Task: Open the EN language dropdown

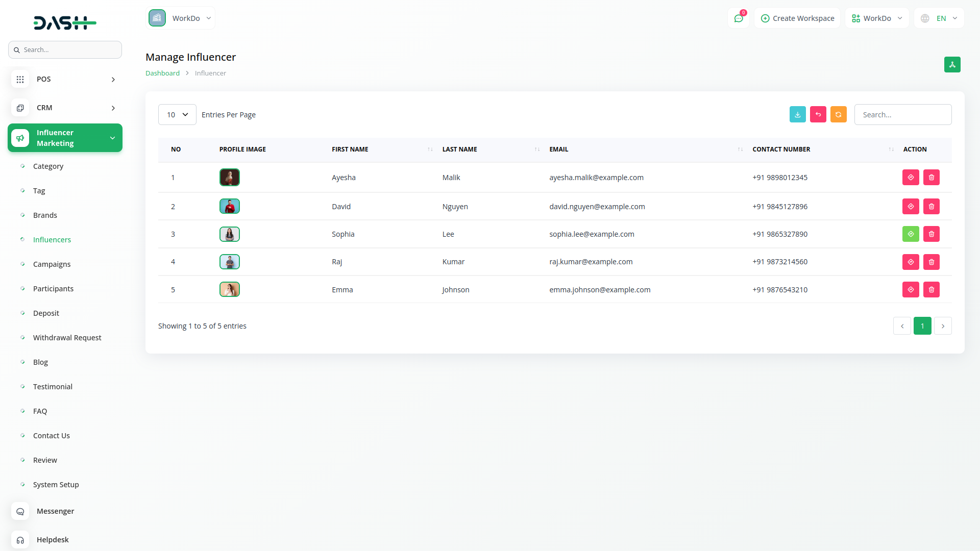Action: (940, 18)
